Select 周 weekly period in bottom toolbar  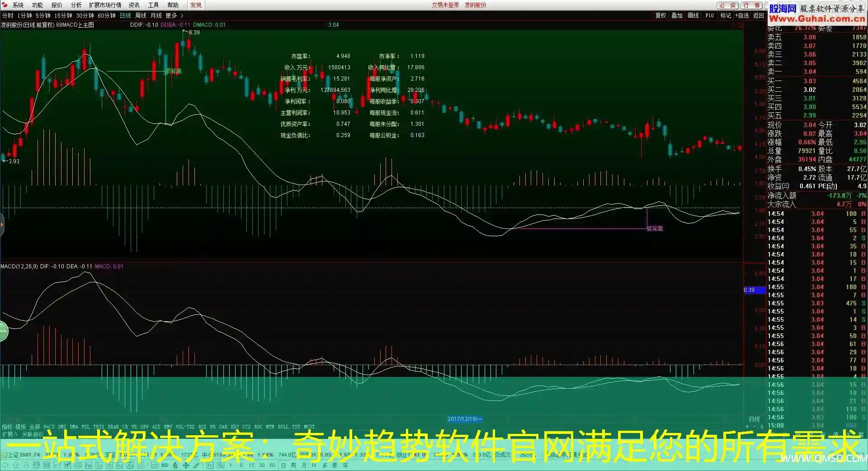[x=293, y=465]
